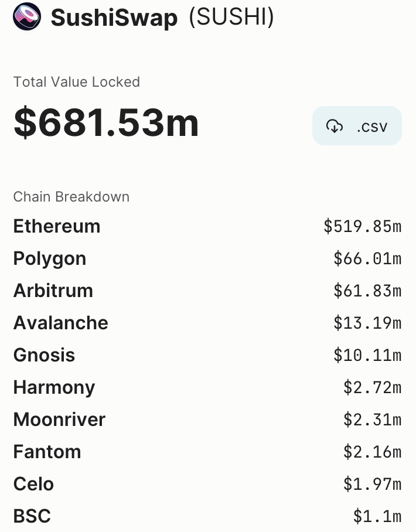Select the Polygon chain name
The height and width of the screenshot is (532, 416).
(x=50, y=258)
